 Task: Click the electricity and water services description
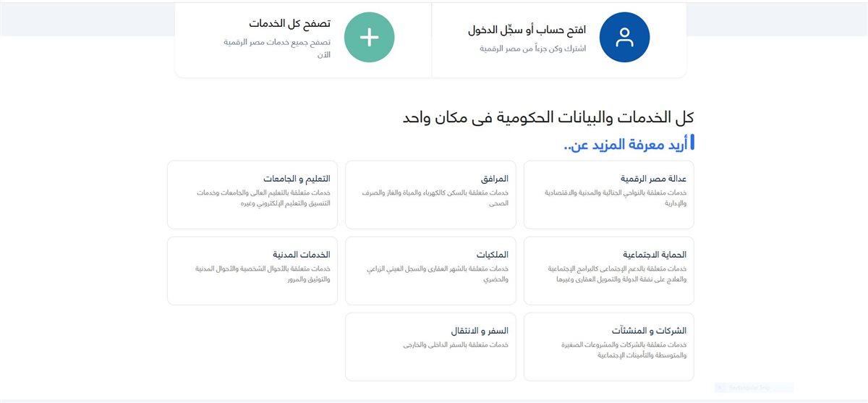click(435, 198)
